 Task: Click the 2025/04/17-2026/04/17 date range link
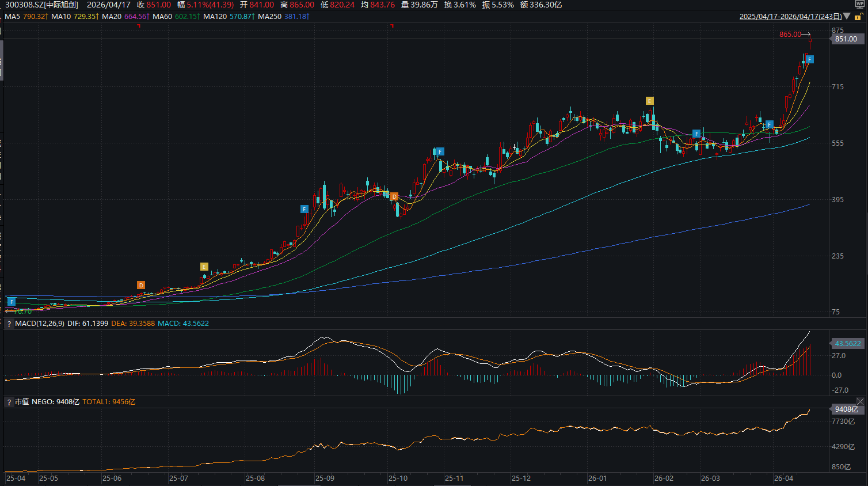click(x=790, y=17)
